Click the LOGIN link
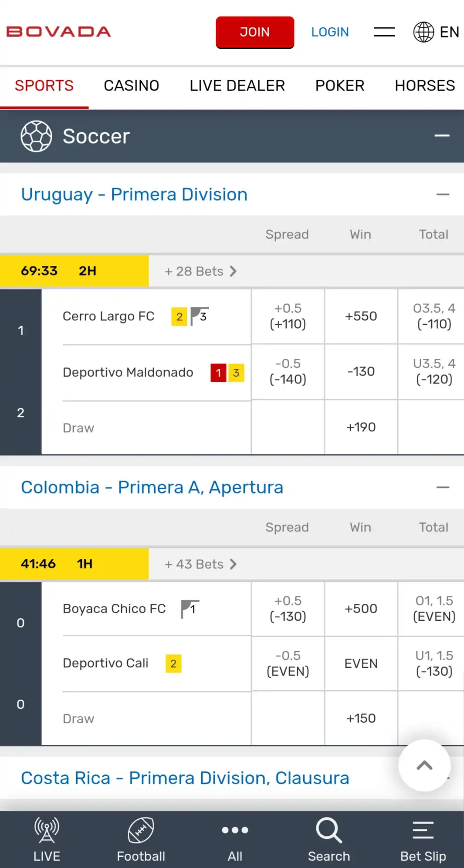This screenshot has height=868, width=464. point(330,32)
